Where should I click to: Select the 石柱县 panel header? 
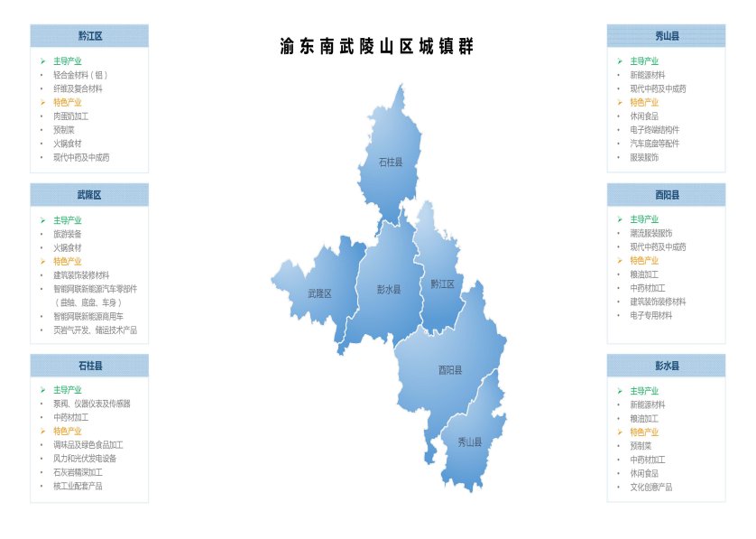coord(89,366)
